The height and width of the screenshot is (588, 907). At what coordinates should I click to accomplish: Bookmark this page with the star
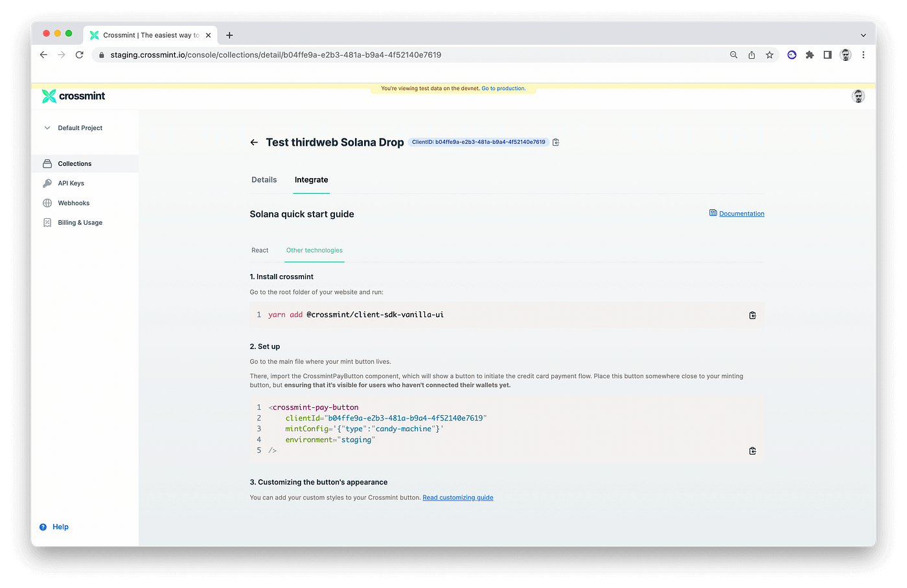[770, 55]
